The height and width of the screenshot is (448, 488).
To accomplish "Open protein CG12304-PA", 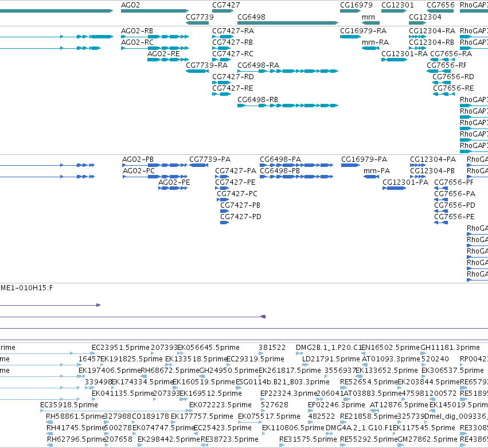I will pyautogui.click(x=417, y=165).
